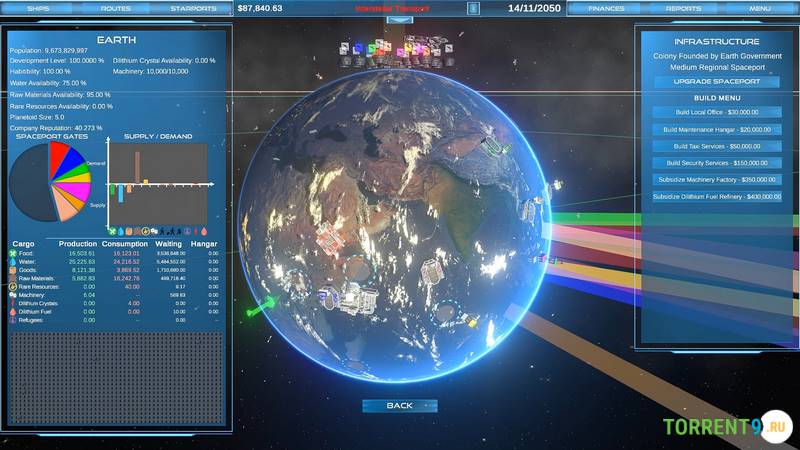
Task: Open the Finances tab
Action: click(606, 8)
